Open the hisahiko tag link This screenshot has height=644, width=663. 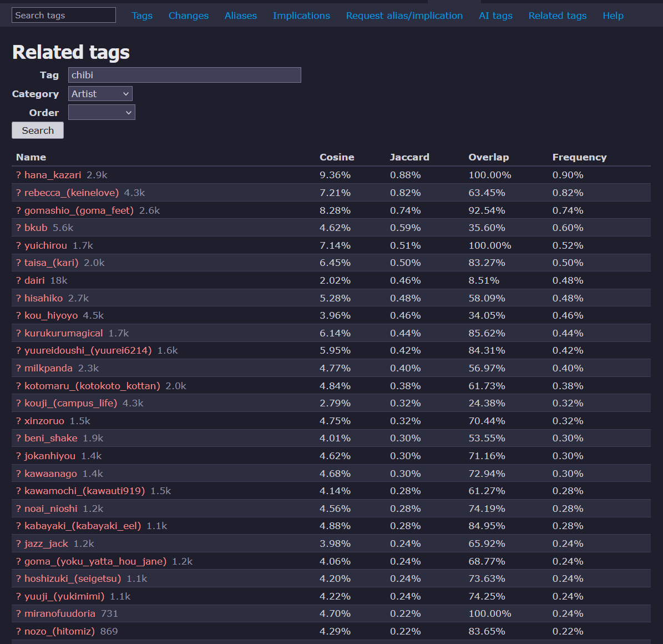43,298
